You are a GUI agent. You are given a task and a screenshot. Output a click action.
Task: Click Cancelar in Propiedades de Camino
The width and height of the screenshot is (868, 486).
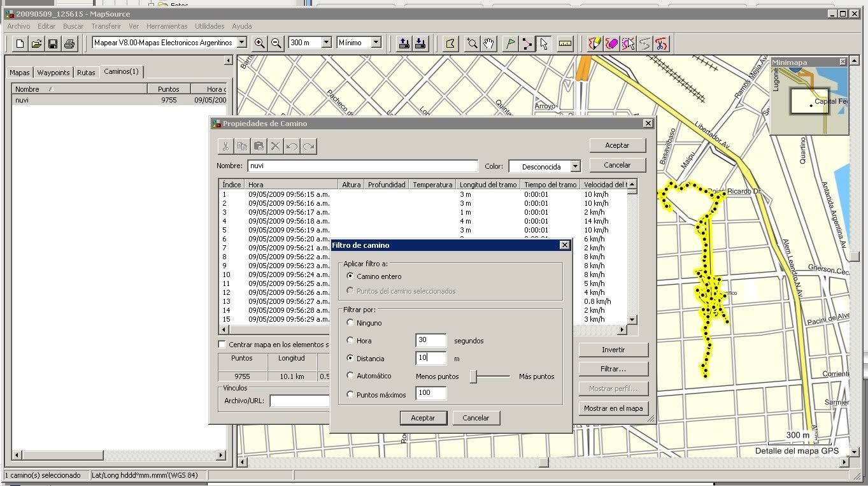click(x=617, y=165)
